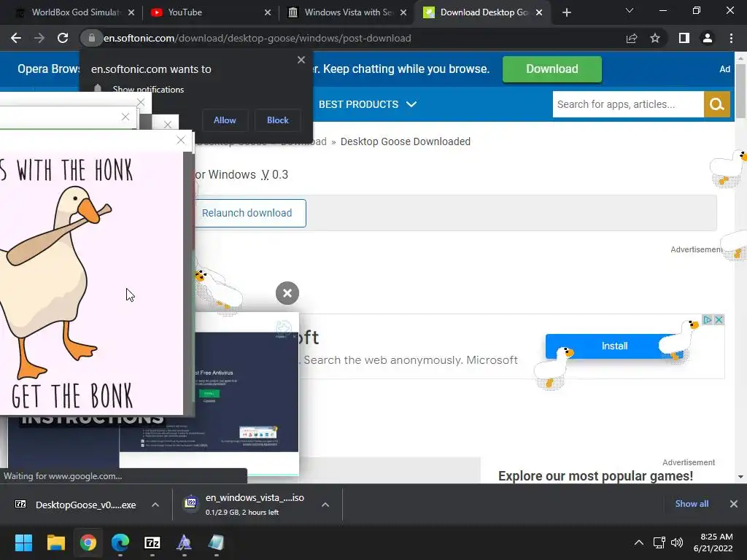747x560 pixels.
Task: Open the volume control
Action: coord(677,542)
